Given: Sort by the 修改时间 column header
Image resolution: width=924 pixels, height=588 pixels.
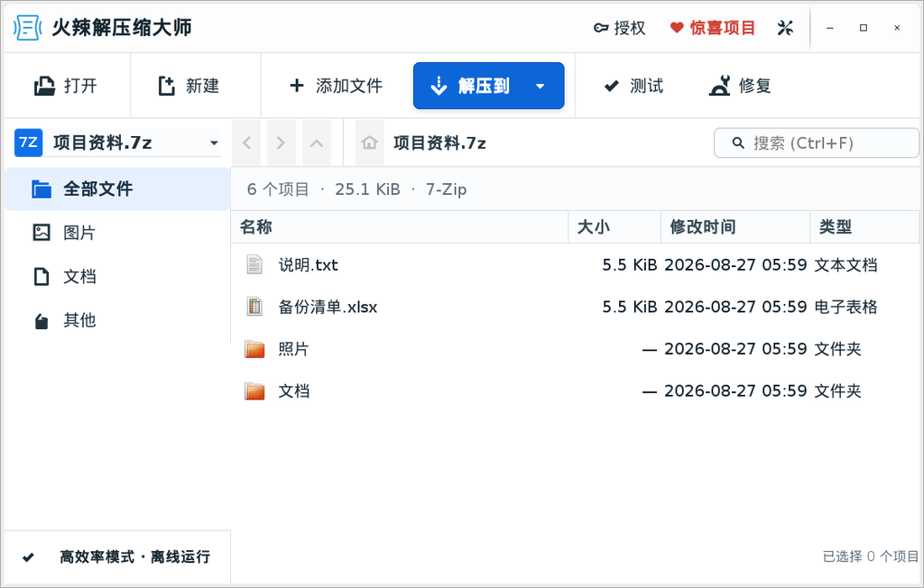Looking at the screenshot, I should pos(735,227).
